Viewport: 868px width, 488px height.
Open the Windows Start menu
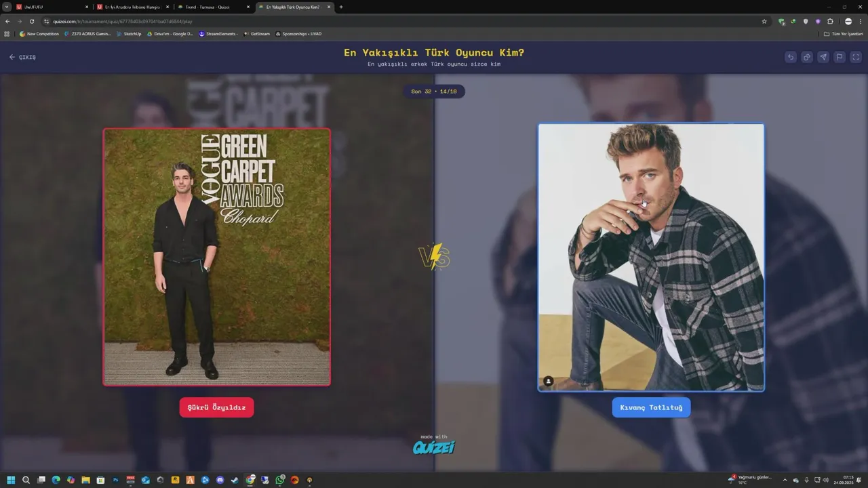(x=11, y=480)
